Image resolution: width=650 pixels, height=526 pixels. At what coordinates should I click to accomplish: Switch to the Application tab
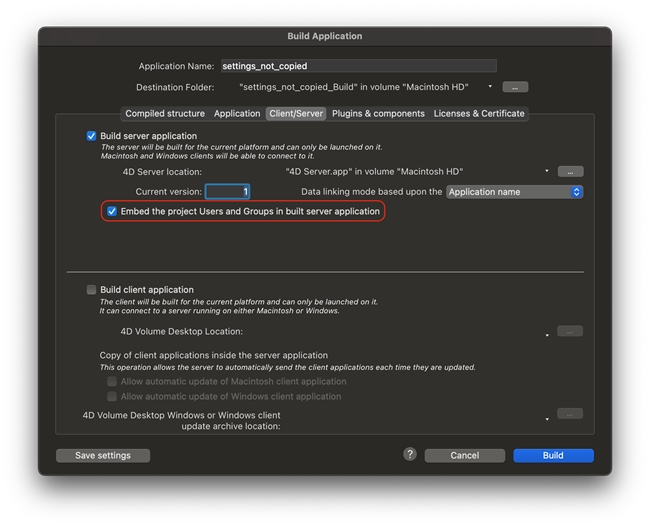(237, 113)
